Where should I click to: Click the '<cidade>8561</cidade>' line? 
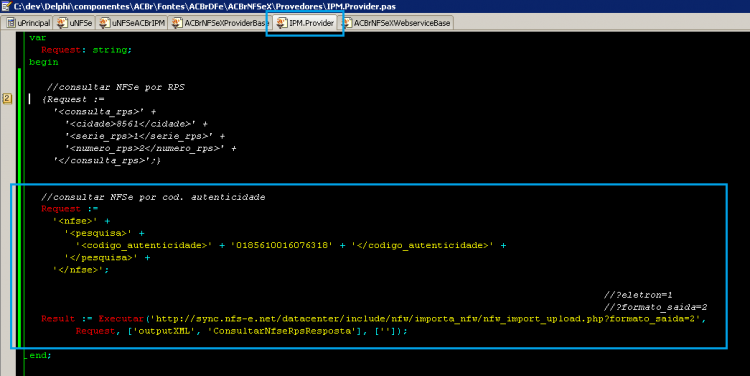tap(136, 124)
